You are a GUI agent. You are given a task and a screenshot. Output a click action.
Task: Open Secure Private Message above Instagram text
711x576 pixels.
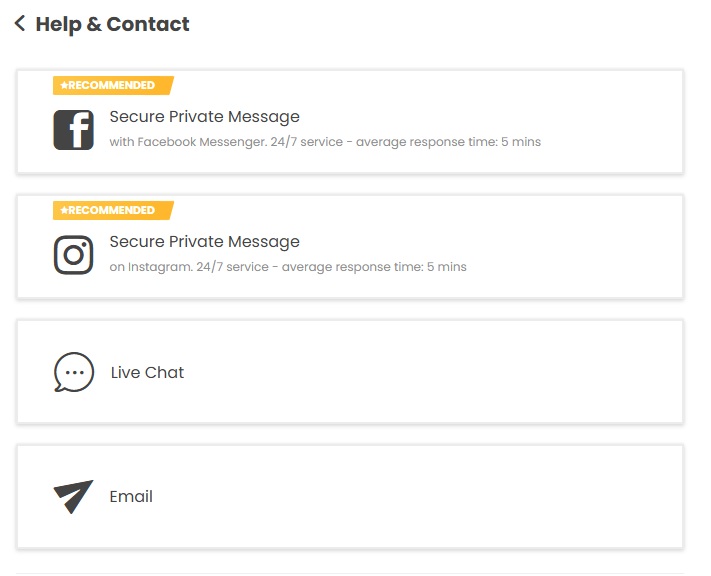[204, 242]
